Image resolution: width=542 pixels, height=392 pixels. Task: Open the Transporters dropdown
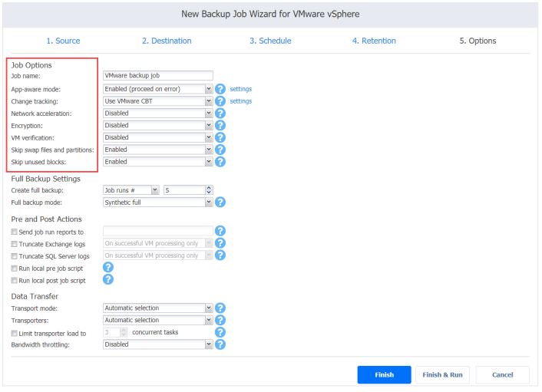(x=157, y=320)
